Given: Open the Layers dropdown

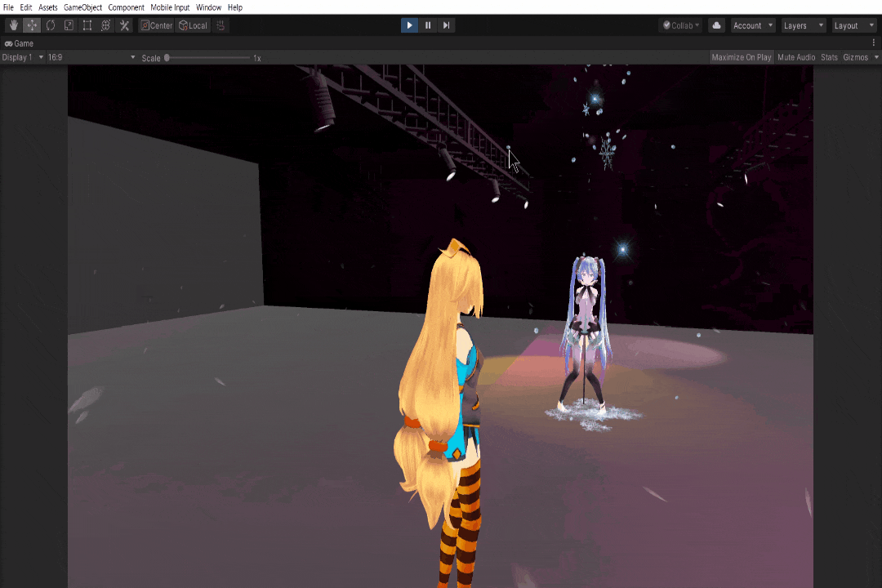Looking at the screenshot, I should click(804, 25).
